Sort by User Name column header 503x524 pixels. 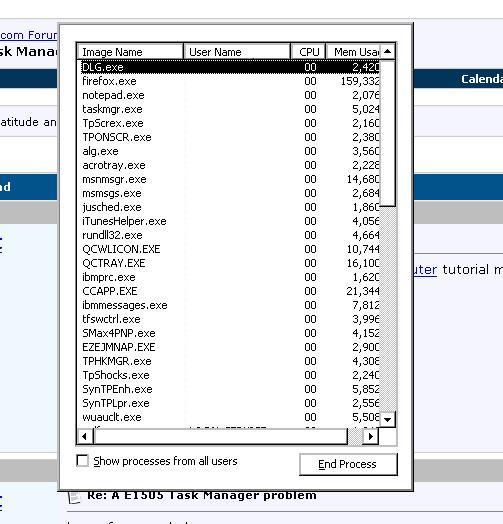(237, 52)
